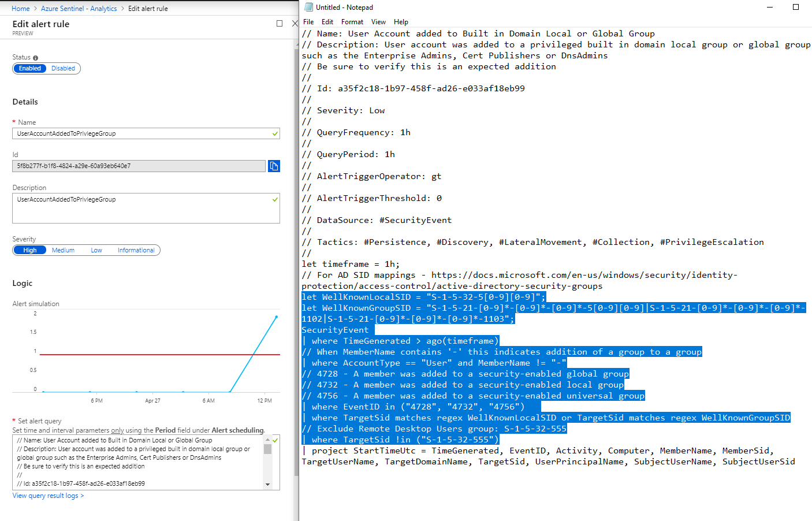Select Low severity
The height and width of the screenshot is (521, 812).
tap(96, 250)
